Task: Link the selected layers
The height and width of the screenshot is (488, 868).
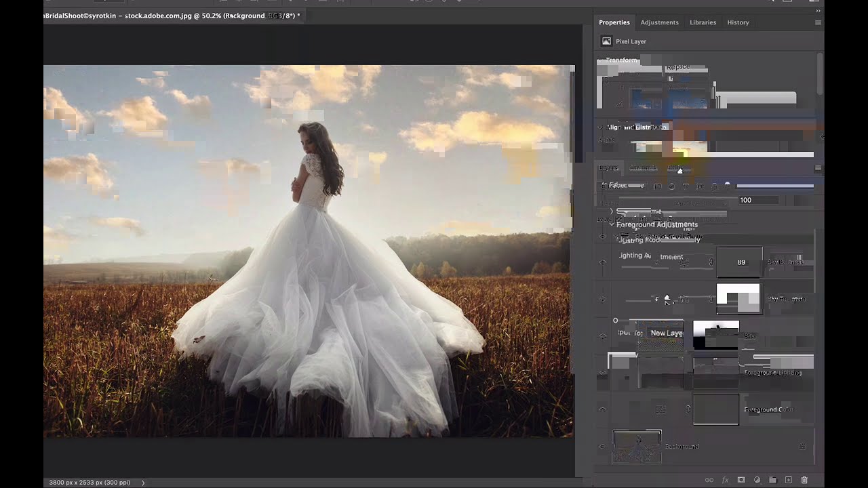Action: coord(709,479)
